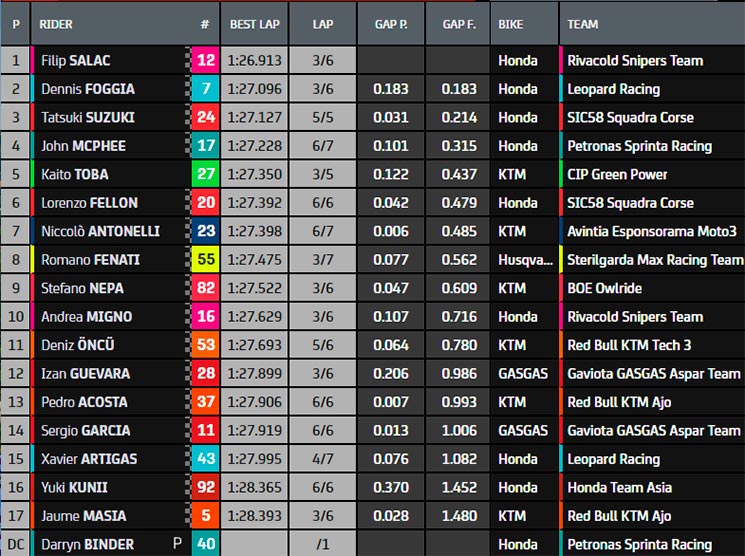Select the navy number 23 badge
745x556 pixels.
[x=205, y=231]
